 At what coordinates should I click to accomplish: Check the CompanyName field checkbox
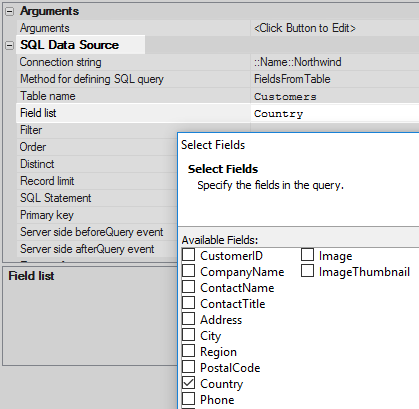[189, 271]
